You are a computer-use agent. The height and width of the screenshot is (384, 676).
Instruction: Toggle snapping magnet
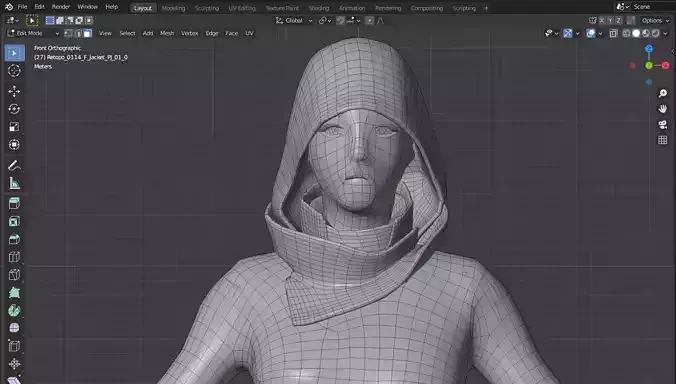pyautogui.click(x=341, y=20)
